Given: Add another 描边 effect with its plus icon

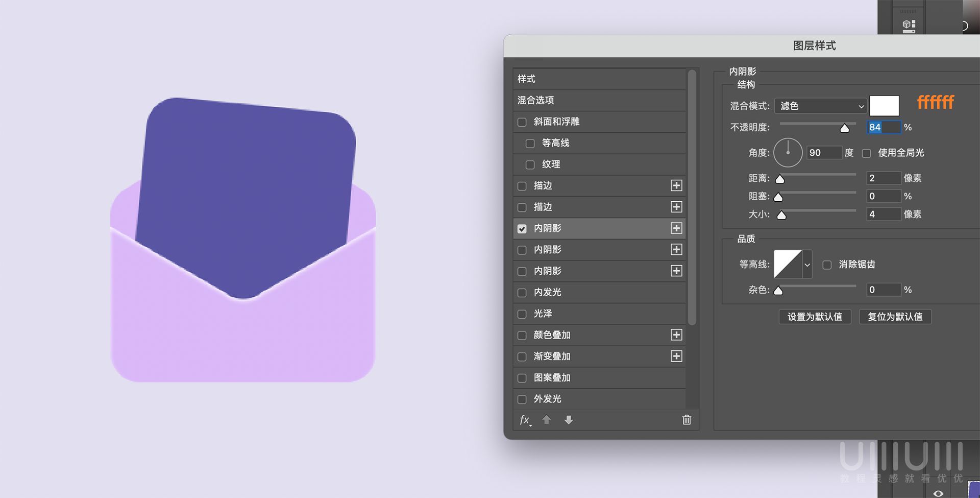Looking at the screenshot, I should click(x=676, y=185).
